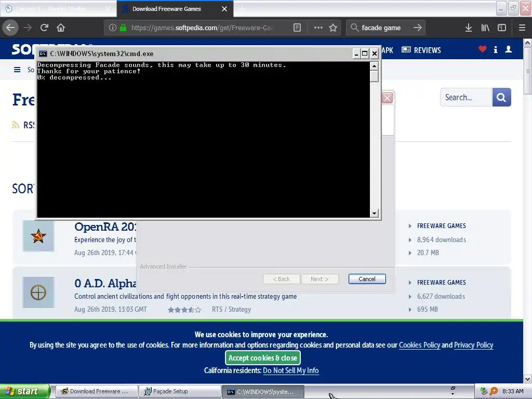Click the cmd window scrollbar thumb
This screenshot has width=532, height=399.
click(x=374, y=76)
